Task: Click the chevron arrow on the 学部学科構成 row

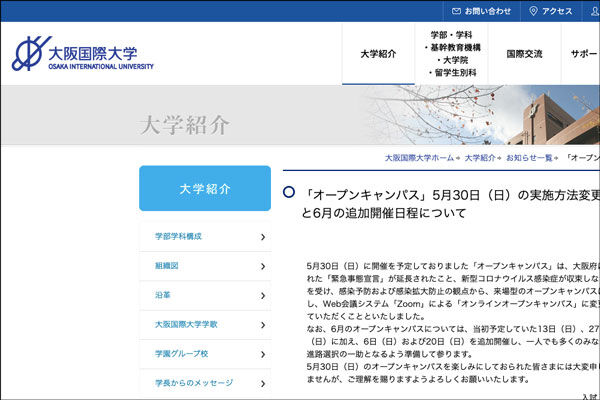Action: (x=263, y=237)
